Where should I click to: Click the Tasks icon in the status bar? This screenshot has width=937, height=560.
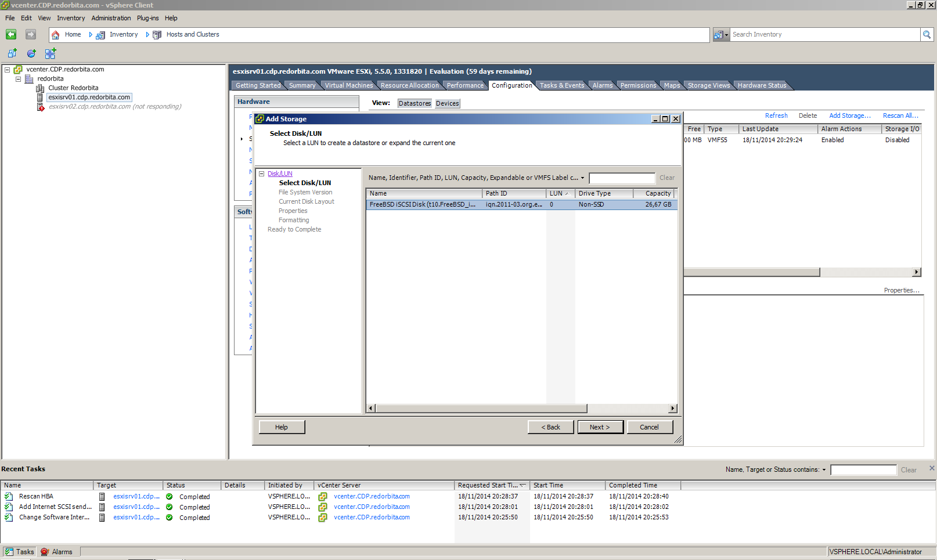click(x=9, y=552)
